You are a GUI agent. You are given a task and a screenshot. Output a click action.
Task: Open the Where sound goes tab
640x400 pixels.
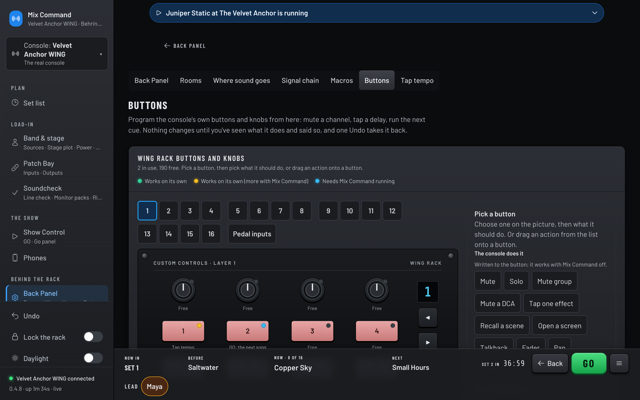point(241,80)
